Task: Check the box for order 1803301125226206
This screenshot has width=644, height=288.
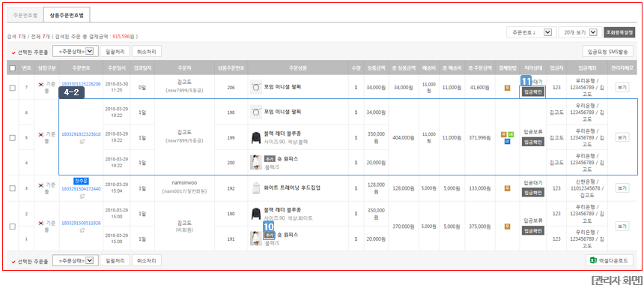Action: pos(12,87)
